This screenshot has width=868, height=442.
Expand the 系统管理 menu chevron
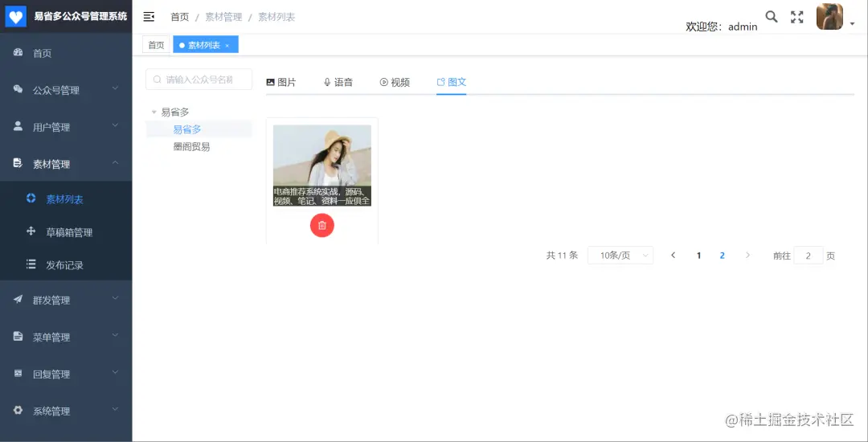[115, 409]
